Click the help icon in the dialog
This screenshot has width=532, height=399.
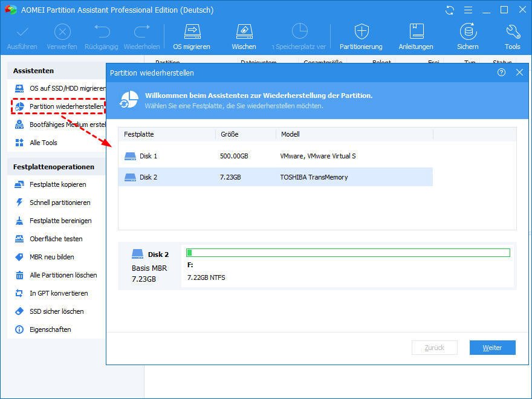click(x=501, y=73)
